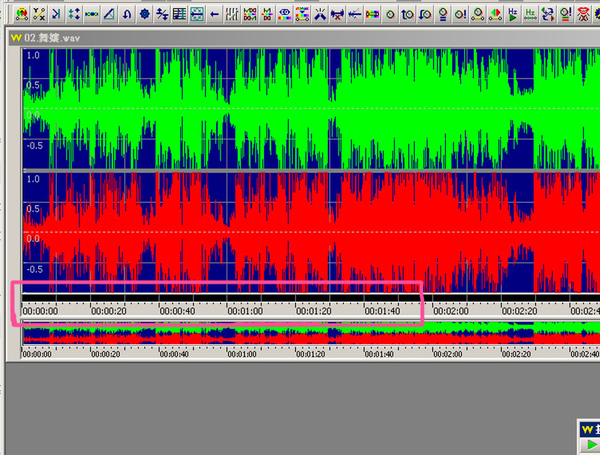Screen dimensions: 600x455
Task: Click the green Hz resample icon
Action: coord(531,15)
